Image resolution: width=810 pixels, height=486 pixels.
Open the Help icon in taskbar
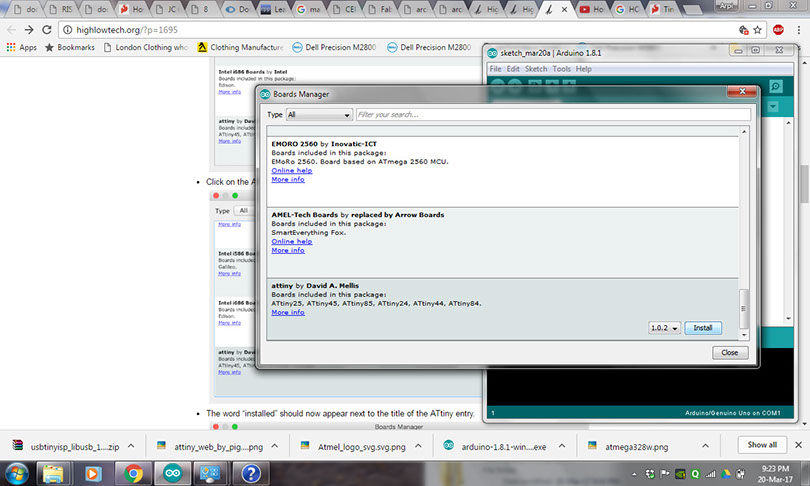point(251,474)
